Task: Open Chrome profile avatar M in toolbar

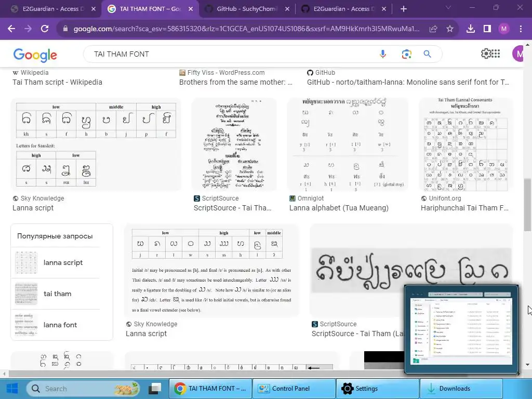Action: point(504,29)
